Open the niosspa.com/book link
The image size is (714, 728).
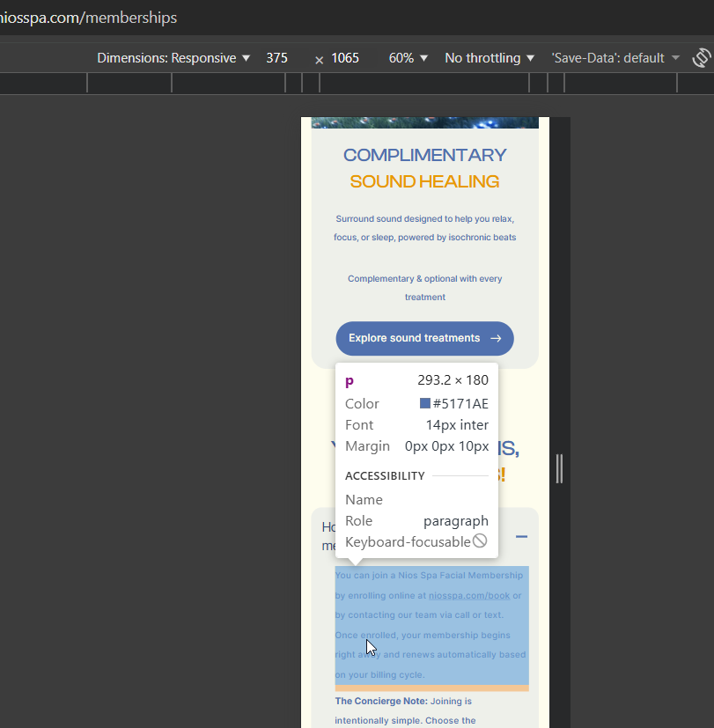pos(469,596)
